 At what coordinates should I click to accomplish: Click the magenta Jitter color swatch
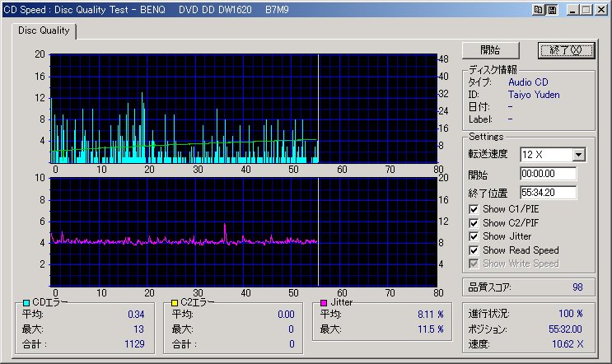coord(323,304)
